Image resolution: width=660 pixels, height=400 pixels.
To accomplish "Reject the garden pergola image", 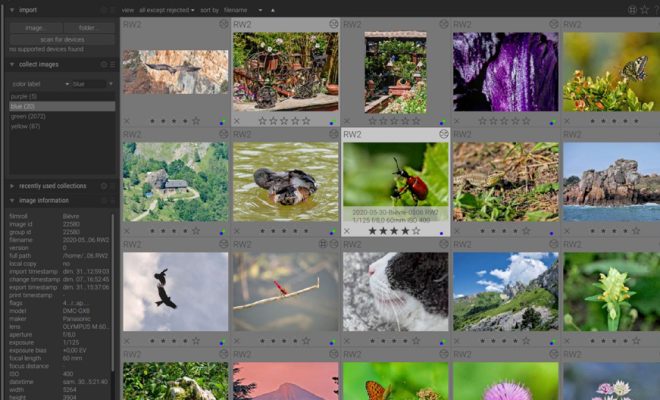I will coord(347,121).
